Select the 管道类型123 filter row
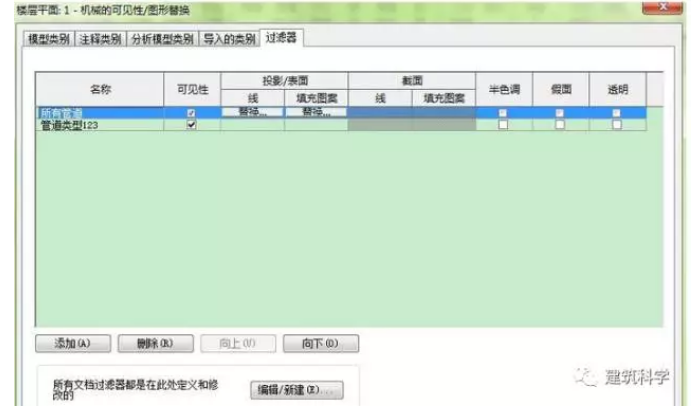Image resolution: width=696 pixels, height=413 pixels. (x=90, y=125)
